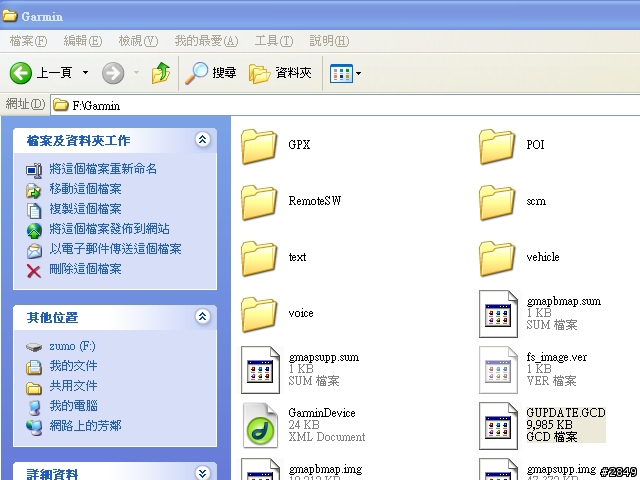Viewport: 640px width, 480px height.
Task: Click 刪除這個檔案 delete file link
Action: coord(85,269)
